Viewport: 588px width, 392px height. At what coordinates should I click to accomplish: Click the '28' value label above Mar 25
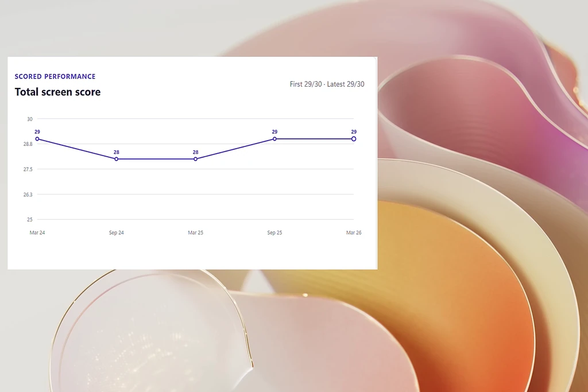click(x=195, y=152)
